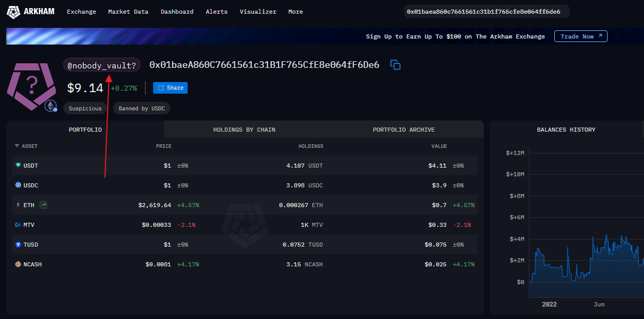The width and height of the screenshot is (644, 319).
Task: Sort holdings by the VALUE column header
Action: point(439,146)
